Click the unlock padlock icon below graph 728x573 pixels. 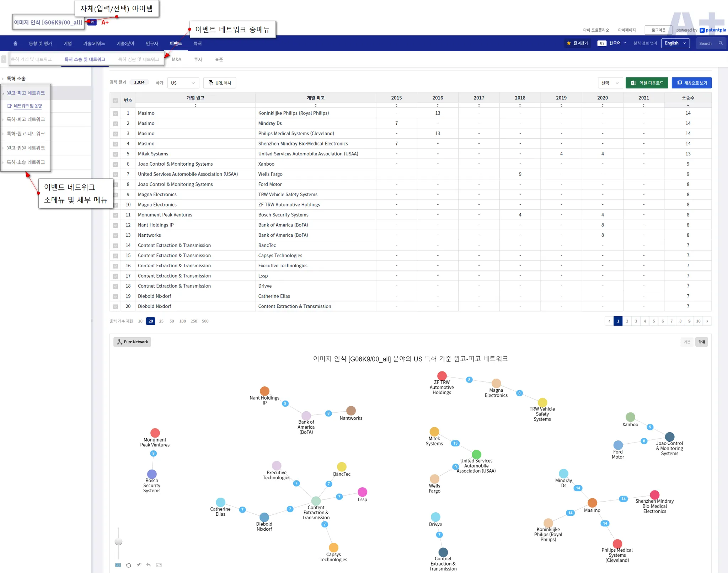(x=139, y=565)
